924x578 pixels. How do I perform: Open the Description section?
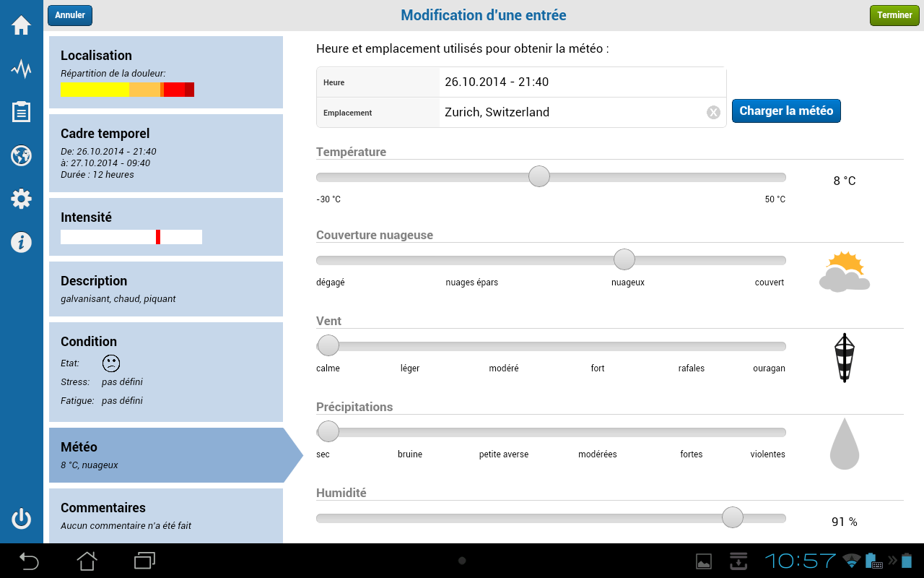[166, 289]
